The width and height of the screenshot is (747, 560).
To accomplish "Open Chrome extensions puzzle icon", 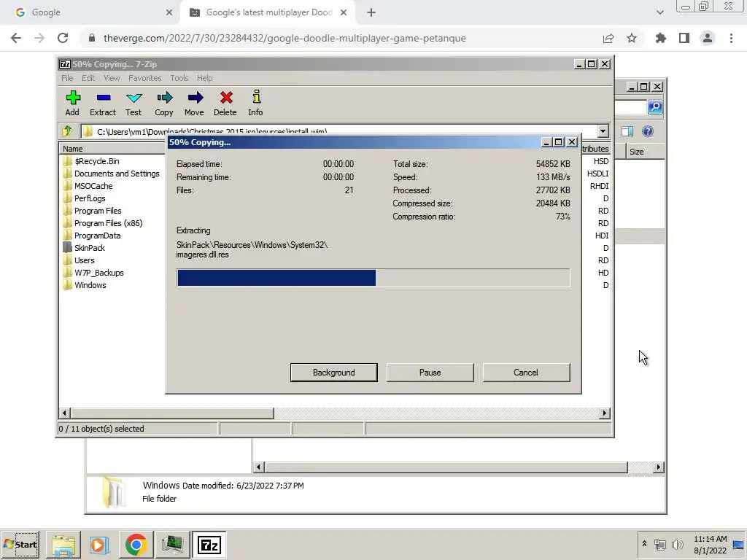I will pos(661,38).
